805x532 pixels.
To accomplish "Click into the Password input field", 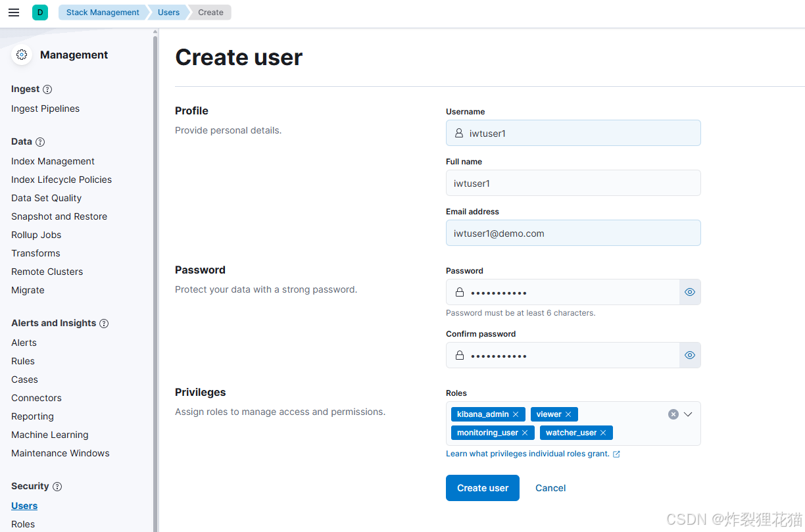I will [x=562, y=292].
